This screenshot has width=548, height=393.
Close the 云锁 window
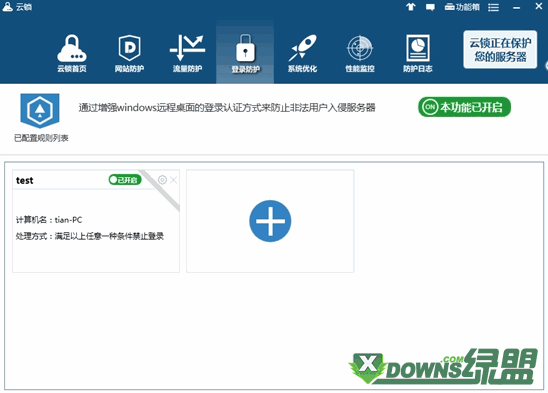coord(539,6)
